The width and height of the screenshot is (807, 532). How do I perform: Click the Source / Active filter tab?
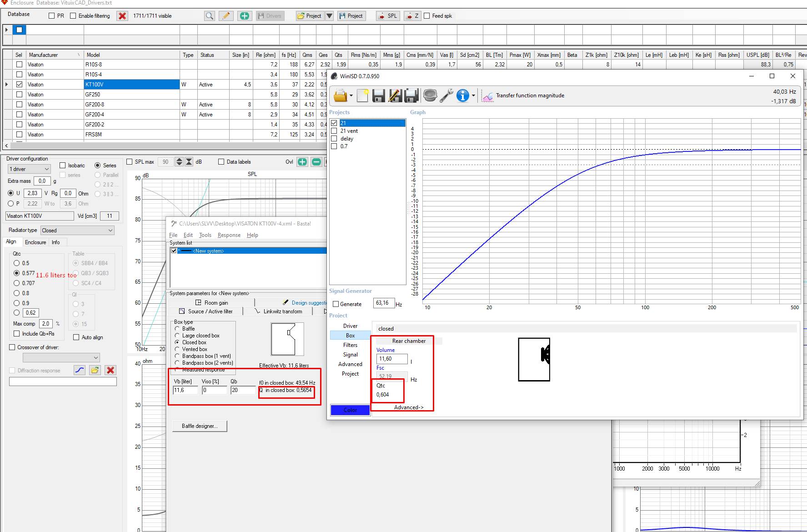coord(206,311)
